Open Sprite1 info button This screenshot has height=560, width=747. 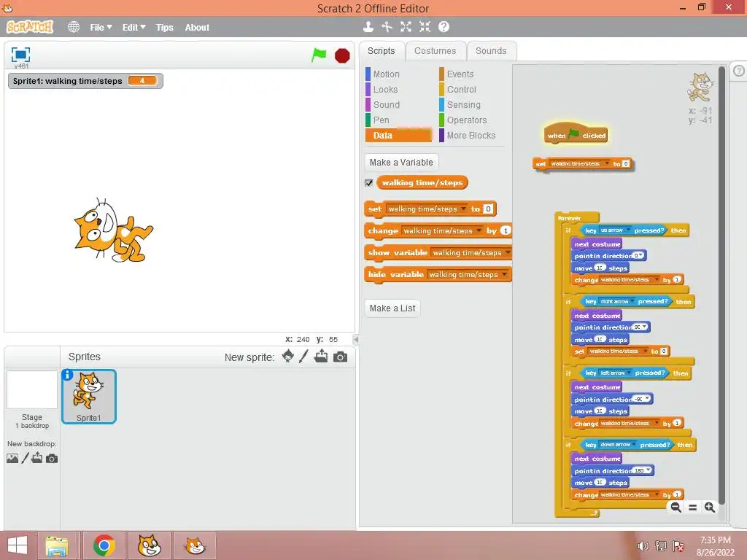click(67, 375)
